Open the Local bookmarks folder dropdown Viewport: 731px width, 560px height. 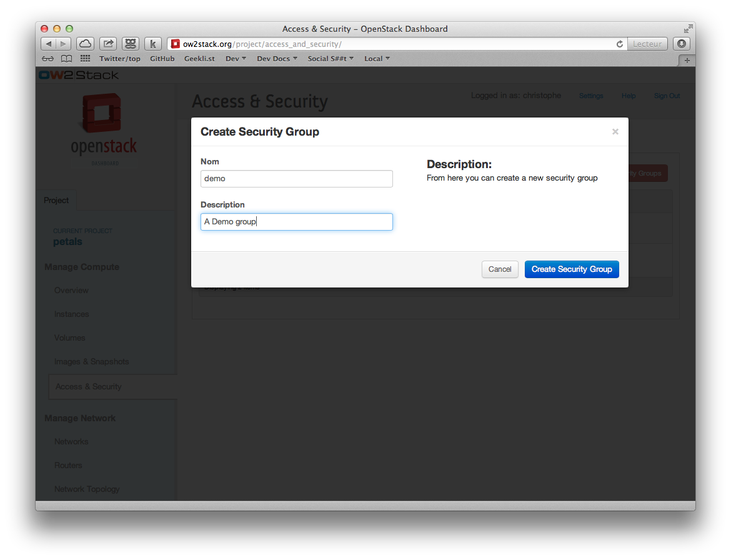pos(377,59)
